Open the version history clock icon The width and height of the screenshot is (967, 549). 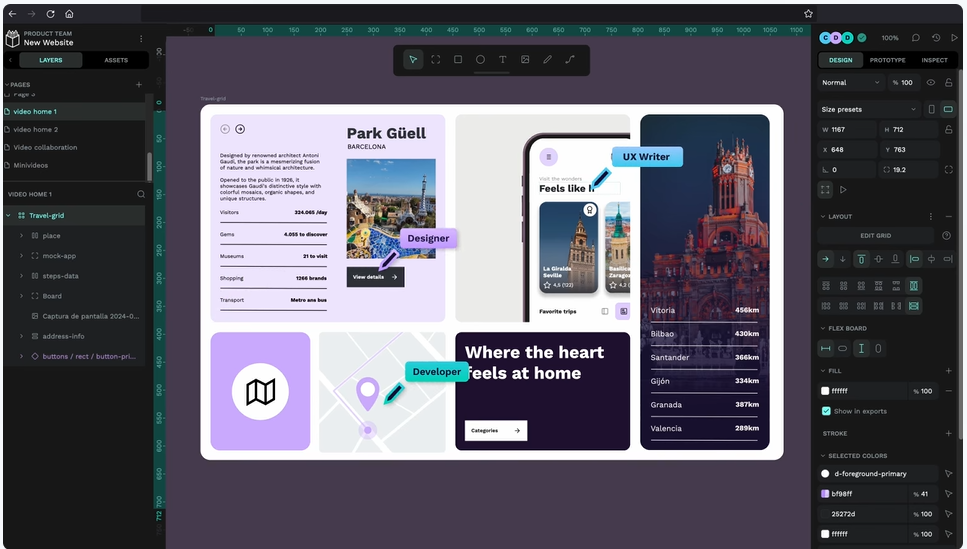click(x=936, y=38)
